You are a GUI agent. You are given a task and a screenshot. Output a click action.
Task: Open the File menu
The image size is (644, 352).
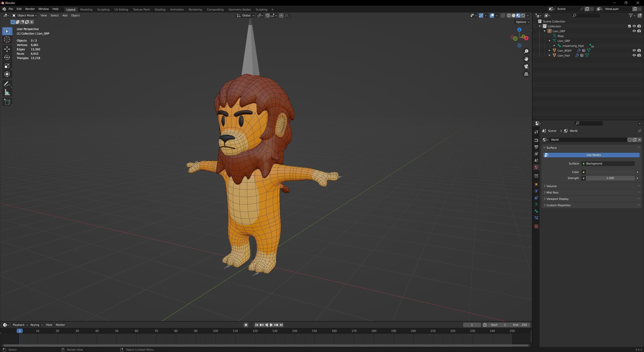[x=11, y=9]
